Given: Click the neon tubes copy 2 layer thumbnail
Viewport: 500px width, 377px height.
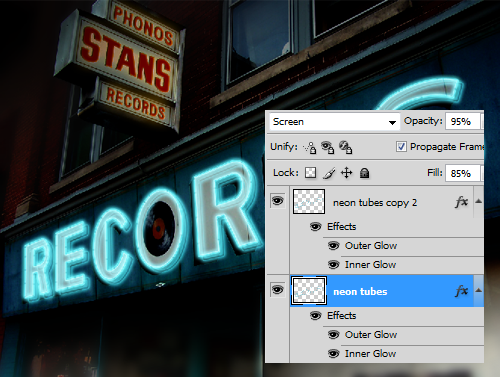Looking at the screenshot, I should (309, 202).
